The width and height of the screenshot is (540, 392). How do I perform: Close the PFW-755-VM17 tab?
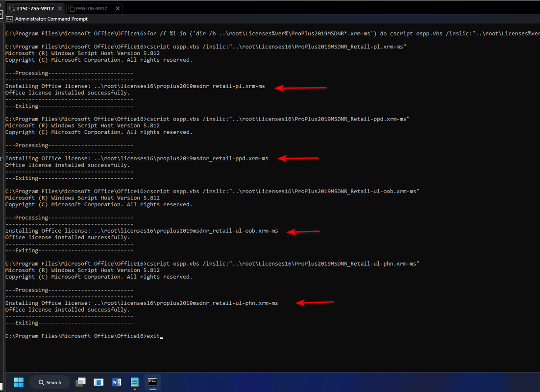click(x=118, y=9)
